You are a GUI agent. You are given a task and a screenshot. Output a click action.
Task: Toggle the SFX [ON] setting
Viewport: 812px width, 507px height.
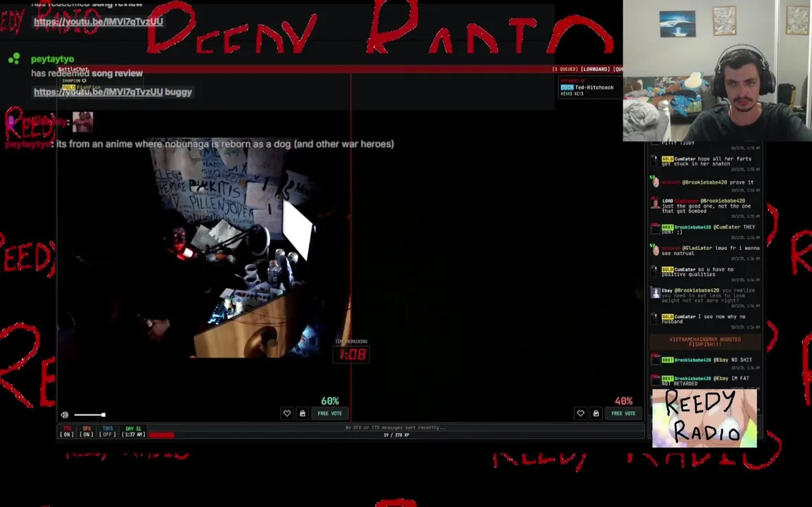87,432
